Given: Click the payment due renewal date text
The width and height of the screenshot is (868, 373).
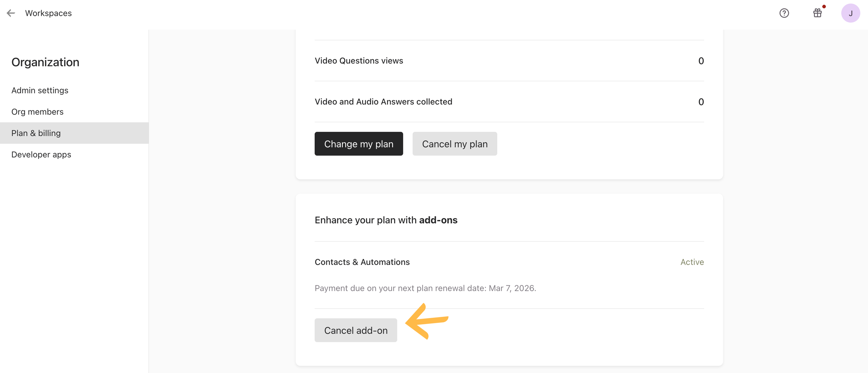Looking at the screenshot, I should pyautogui.click(x=425, y=288).
